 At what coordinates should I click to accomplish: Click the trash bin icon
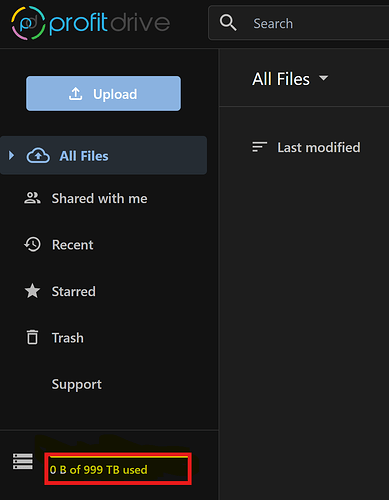[x=32, y=337]
